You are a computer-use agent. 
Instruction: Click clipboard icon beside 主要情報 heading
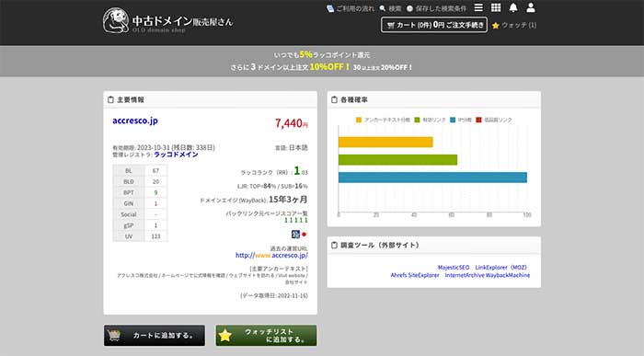point(110,99)
